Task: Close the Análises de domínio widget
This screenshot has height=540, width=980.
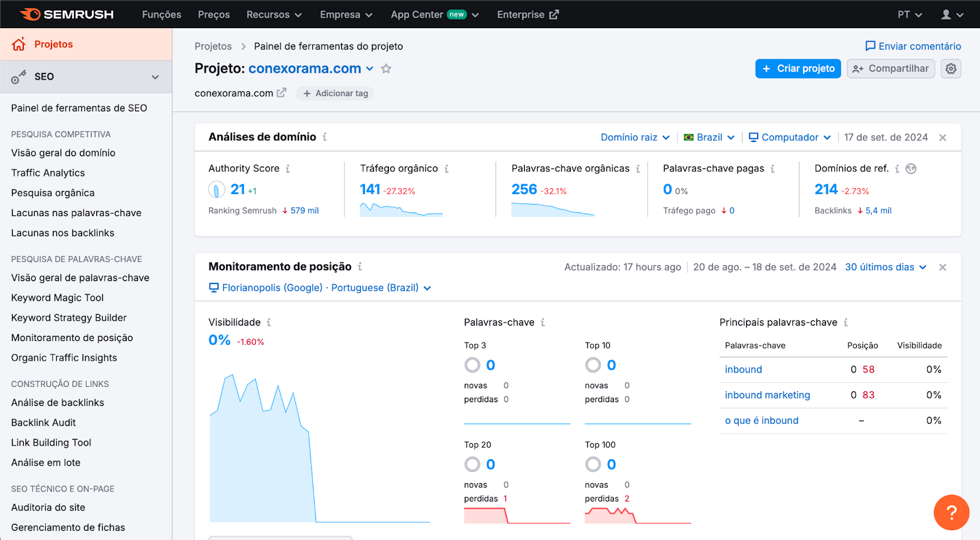Action: coord(943,138)
